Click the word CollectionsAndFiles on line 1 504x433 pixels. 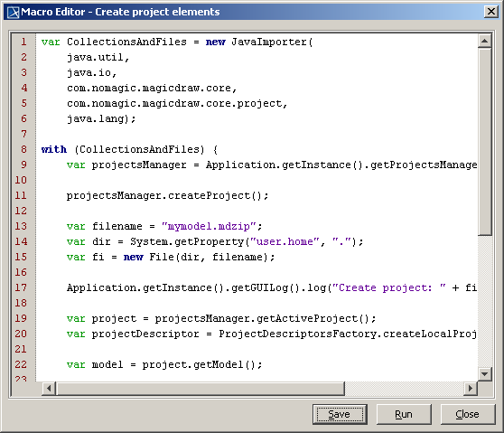[126, 42]
